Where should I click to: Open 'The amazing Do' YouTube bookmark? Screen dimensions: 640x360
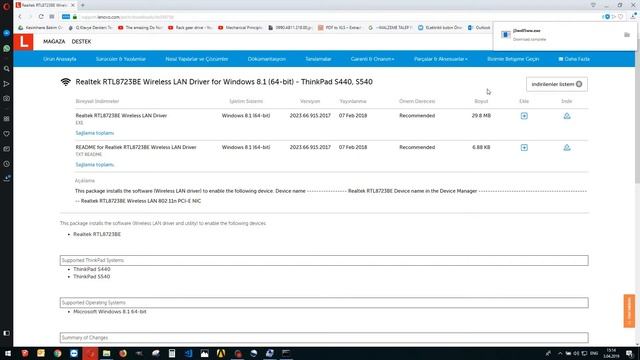140,28
